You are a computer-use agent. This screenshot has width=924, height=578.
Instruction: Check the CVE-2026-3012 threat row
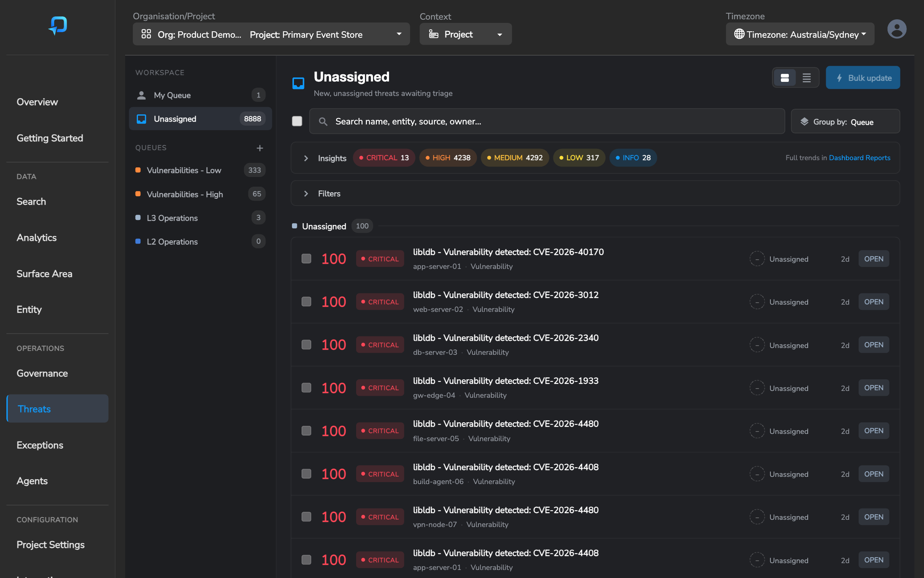306,301
